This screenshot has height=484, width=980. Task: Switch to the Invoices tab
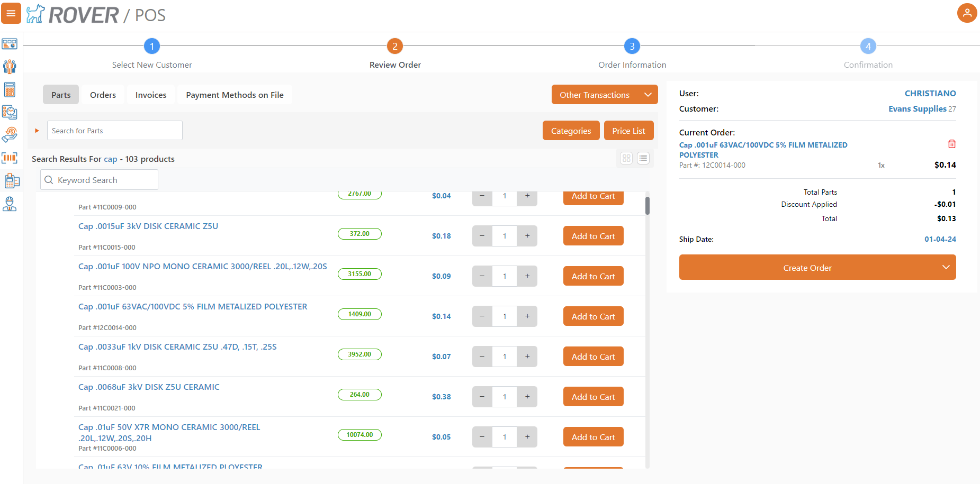point(150,94)
